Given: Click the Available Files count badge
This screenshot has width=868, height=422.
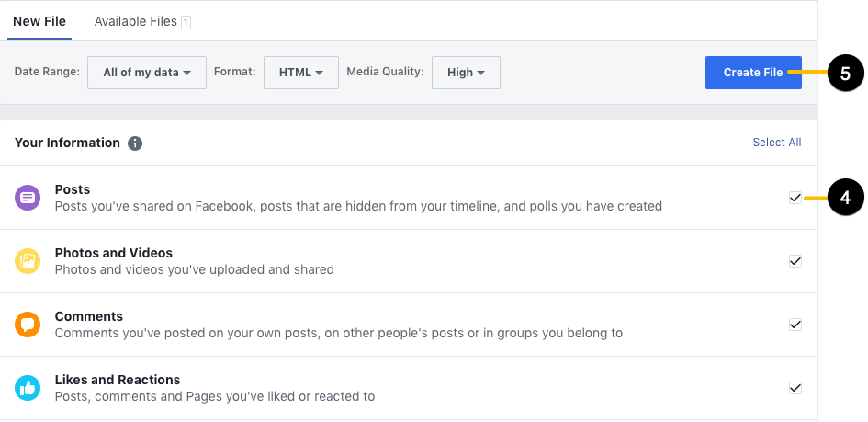Looking at the screenshot, I should pos(186,23).
